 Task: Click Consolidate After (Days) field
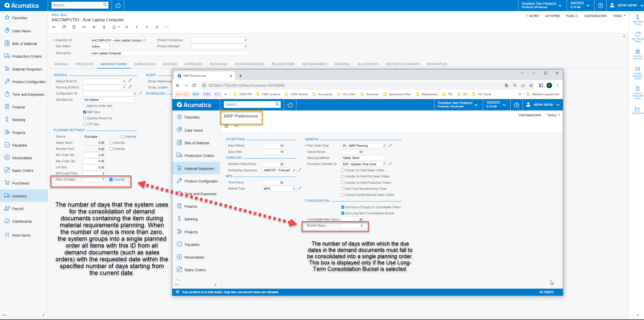352,219
